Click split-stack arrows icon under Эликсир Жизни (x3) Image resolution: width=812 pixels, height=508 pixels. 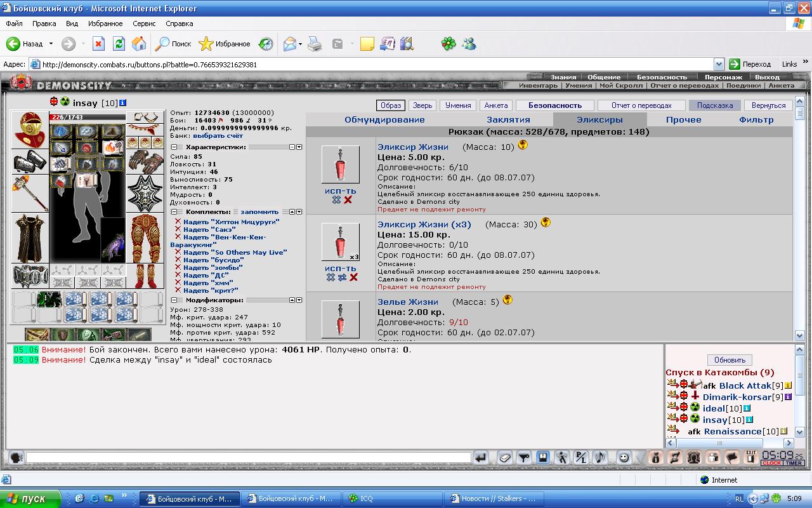coord(342,277)
